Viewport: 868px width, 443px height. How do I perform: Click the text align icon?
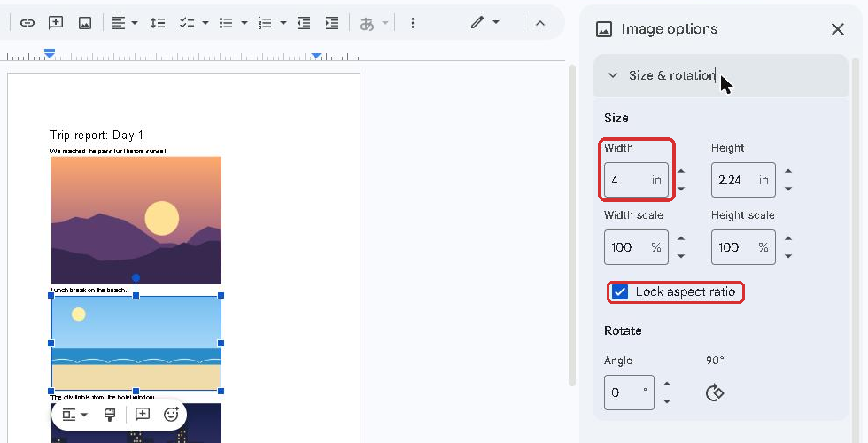(x=119, y=23)
